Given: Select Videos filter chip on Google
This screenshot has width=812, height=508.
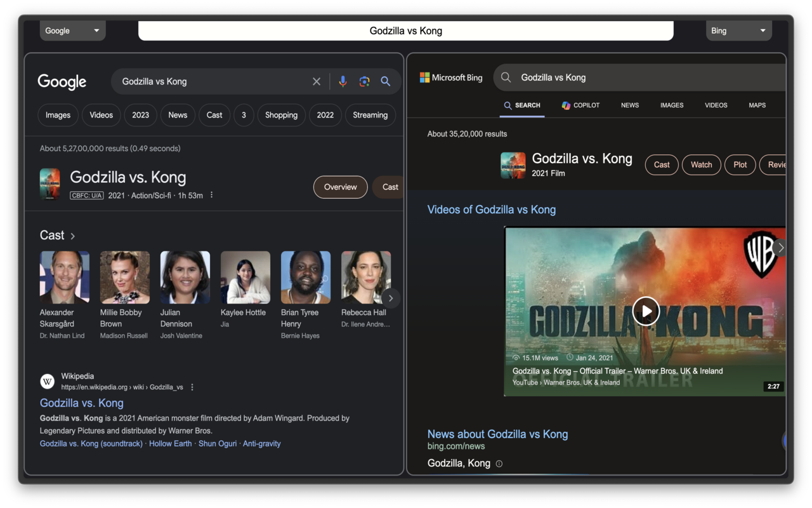Looking at the screenshot, I should pyautogui.click(x=101, y=115).
